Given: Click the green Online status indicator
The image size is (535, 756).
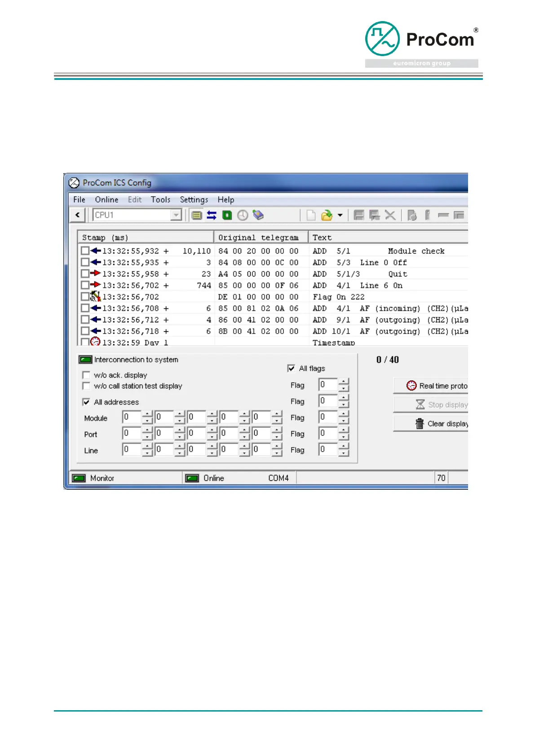Looking at the screenshot, I should pyautogui.click(x=192, y=478).
